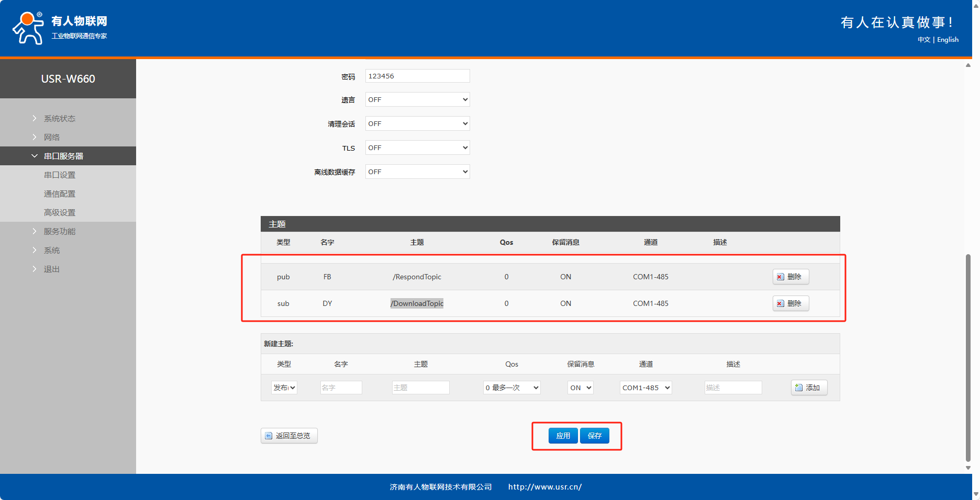The height and width of the screenshot is (500, 980).
Task: Open the 保留消息 ON selector for new topic
Action: (580, 388)
